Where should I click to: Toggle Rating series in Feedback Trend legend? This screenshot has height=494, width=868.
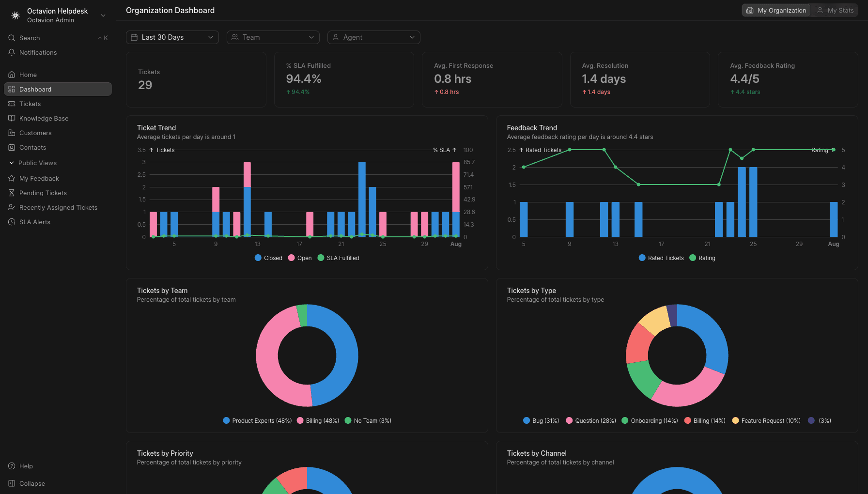tap(702, 258)
